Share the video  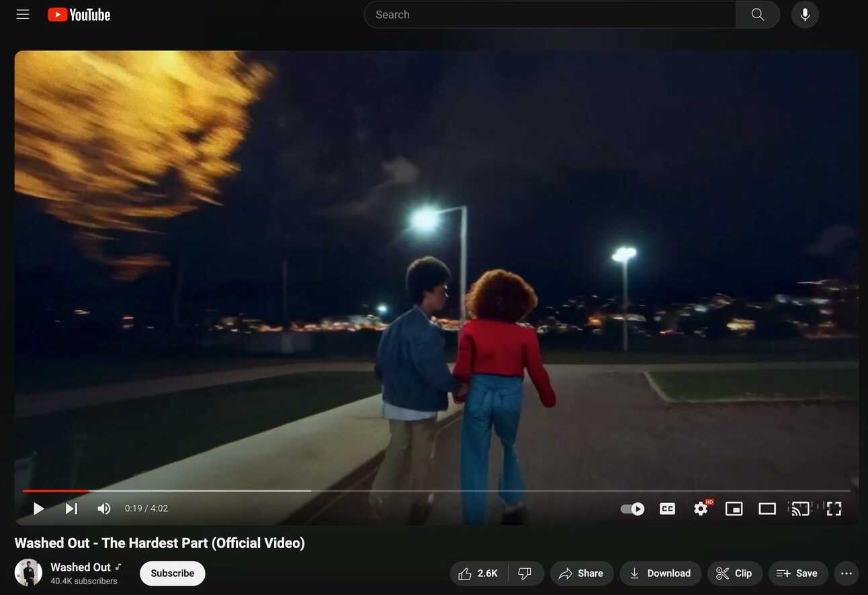[582, 574]
